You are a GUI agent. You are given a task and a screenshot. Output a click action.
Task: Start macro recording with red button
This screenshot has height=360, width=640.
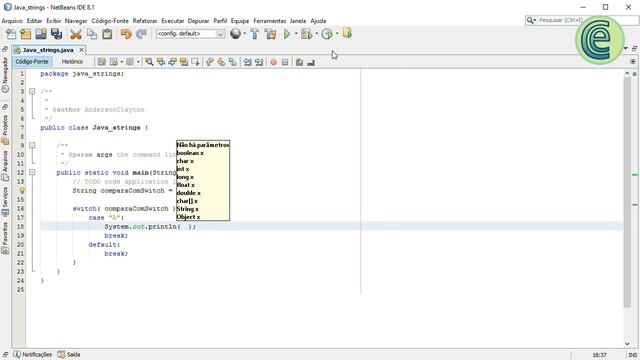click(x=273, y=62)
